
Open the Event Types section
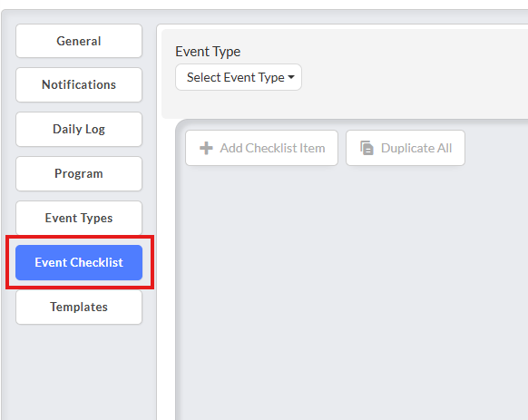(79, 218)
